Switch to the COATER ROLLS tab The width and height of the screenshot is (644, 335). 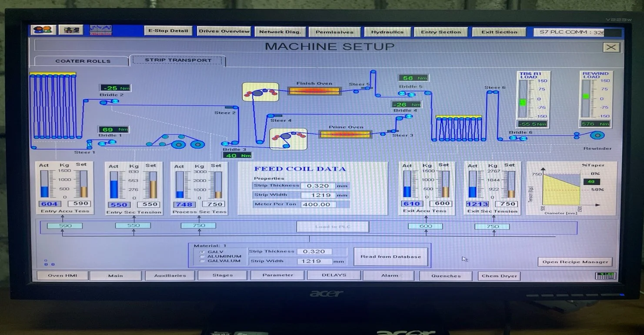coord(83,61)
